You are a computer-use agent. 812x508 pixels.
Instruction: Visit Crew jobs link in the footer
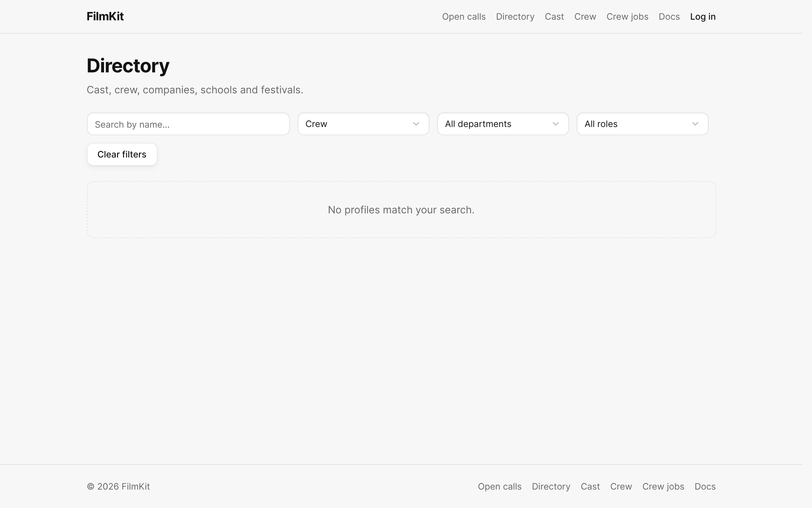(x=663, y=486)
